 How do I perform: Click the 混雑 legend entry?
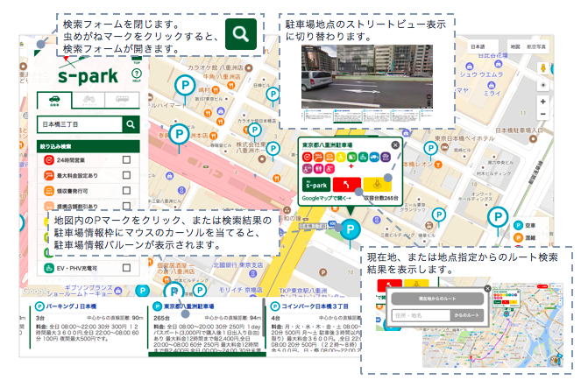coord(525,237)
